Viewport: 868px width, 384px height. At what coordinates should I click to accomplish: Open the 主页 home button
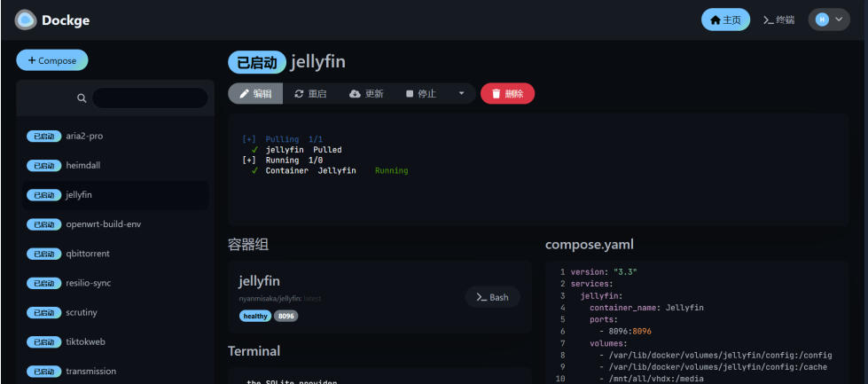pos(725,20)
